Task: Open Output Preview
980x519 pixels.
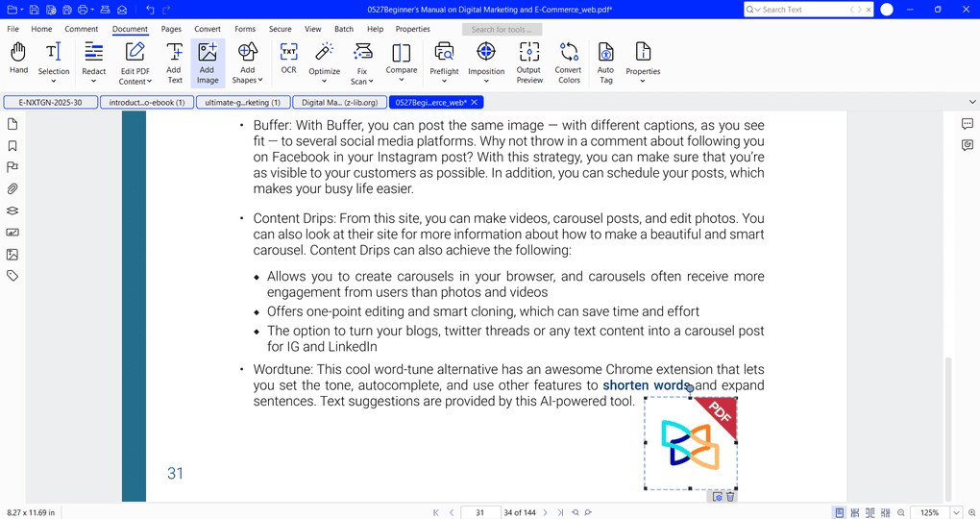Action: 528,63
